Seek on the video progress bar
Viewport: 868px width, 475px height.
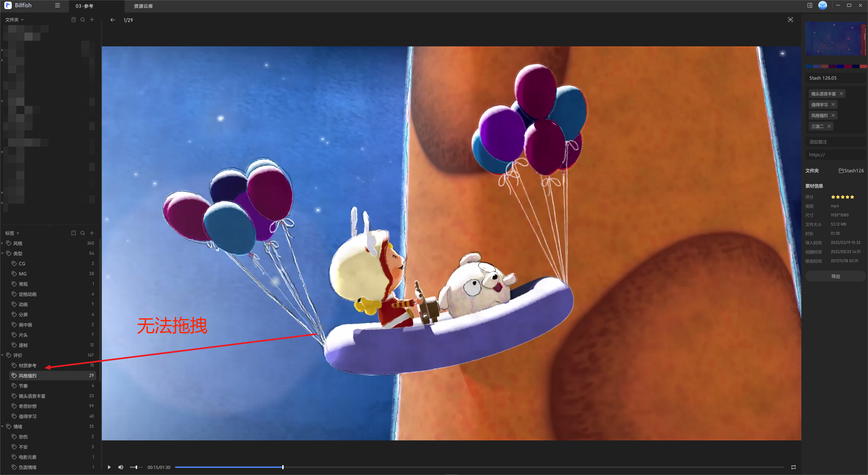click(479, 467)
